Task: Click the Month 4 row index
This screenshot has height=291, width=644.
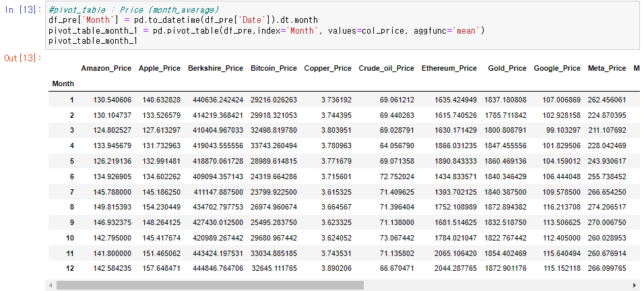Action: tap(72, 145)
